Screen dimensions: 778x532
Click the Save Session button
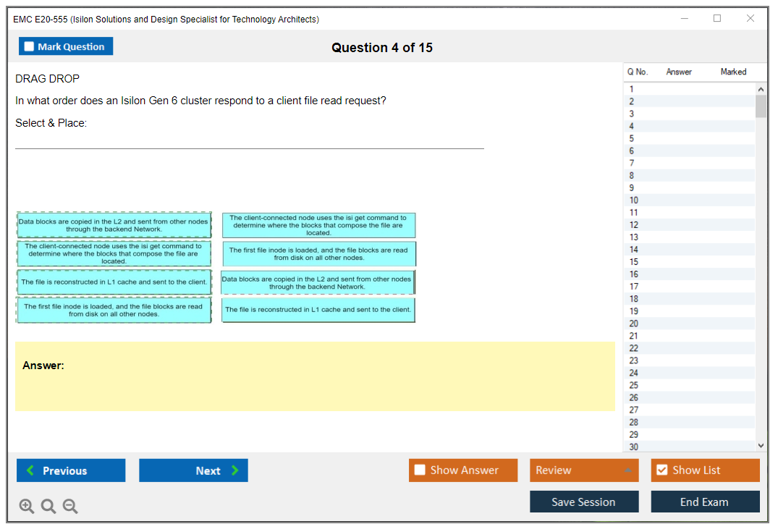pyautogui.click(x=583, y=502)
